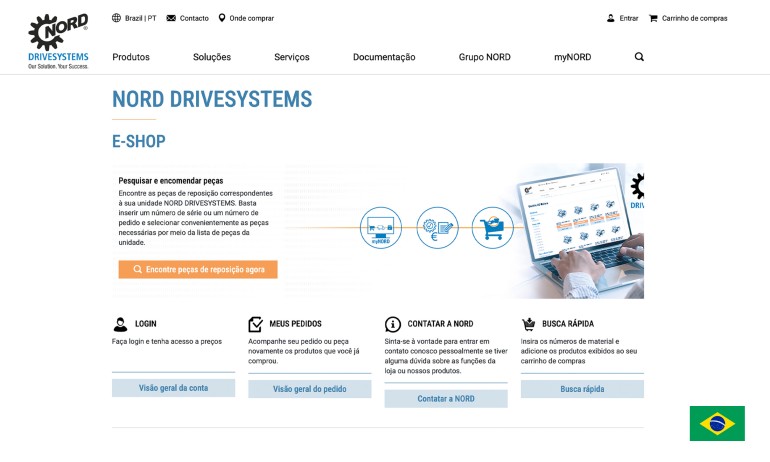770x462 pixels.
Task: Click the shopping cart circle icon
Action: point(493,227)
